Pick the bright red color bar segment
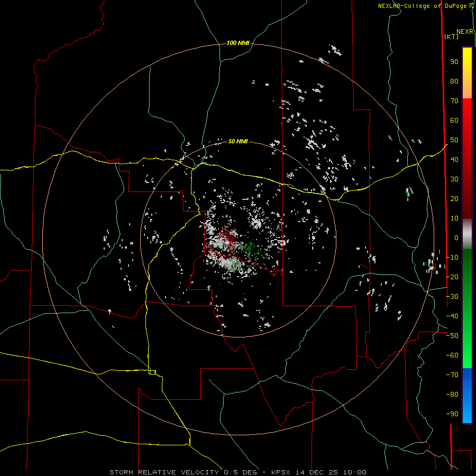 coord(467,111)
